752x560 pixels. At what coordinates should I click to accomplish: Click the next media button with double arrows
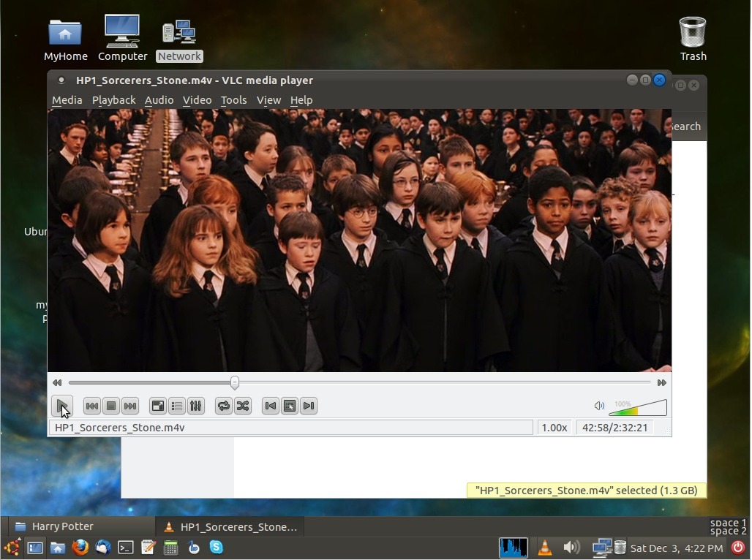[130, 406]
